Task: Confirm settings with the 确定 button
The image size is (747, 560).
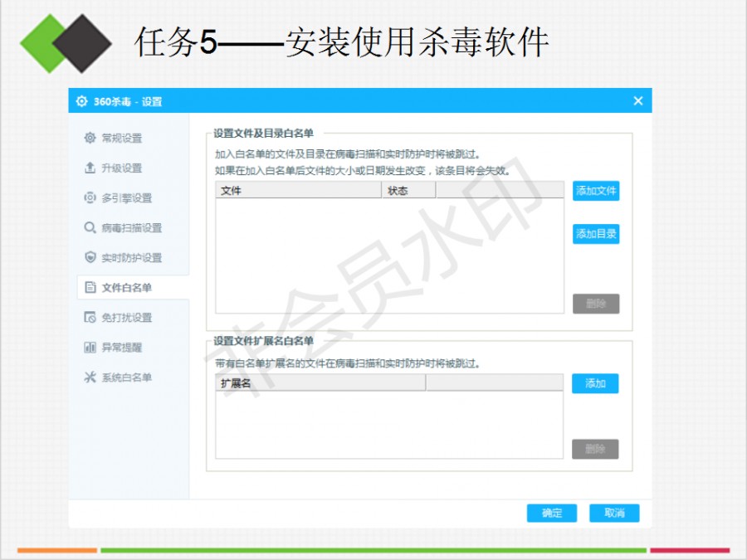Action: (551, 513)
